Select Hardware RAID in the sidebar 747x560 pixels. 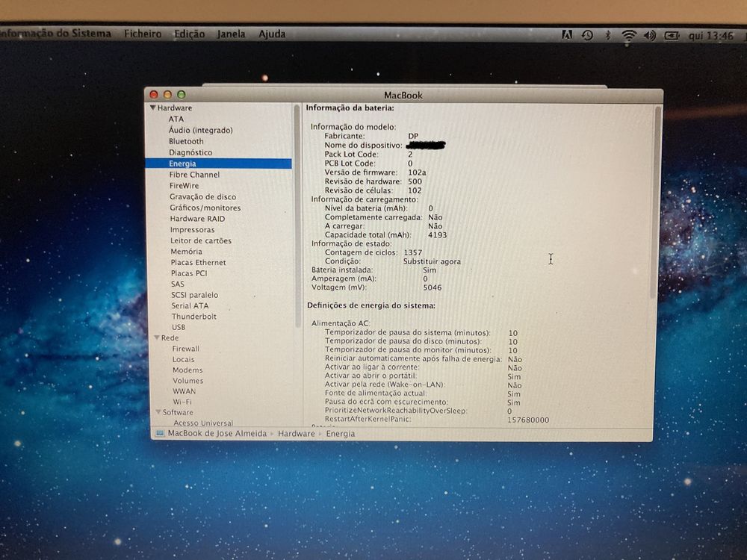(197, 219)
